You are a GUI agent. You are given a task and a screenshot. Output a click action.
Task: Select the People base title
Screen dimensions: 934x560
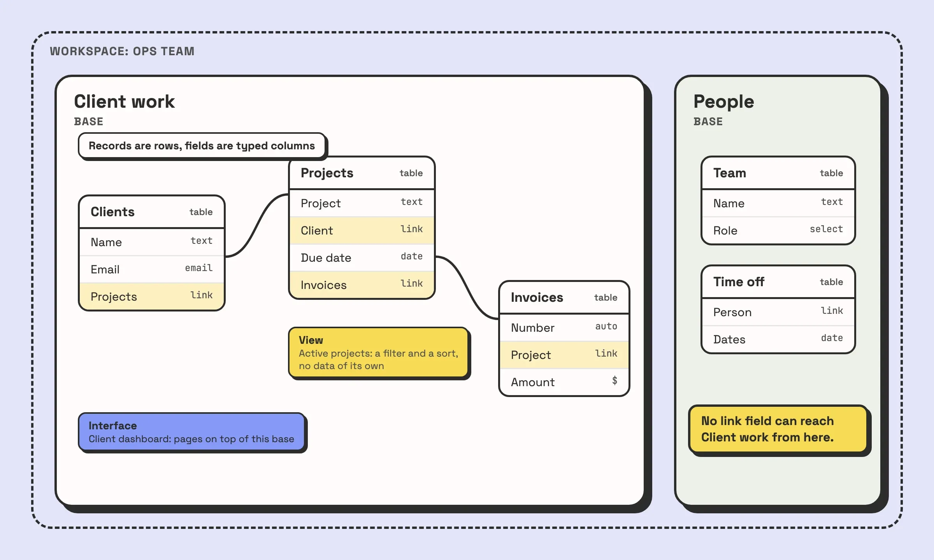[724, 101]
